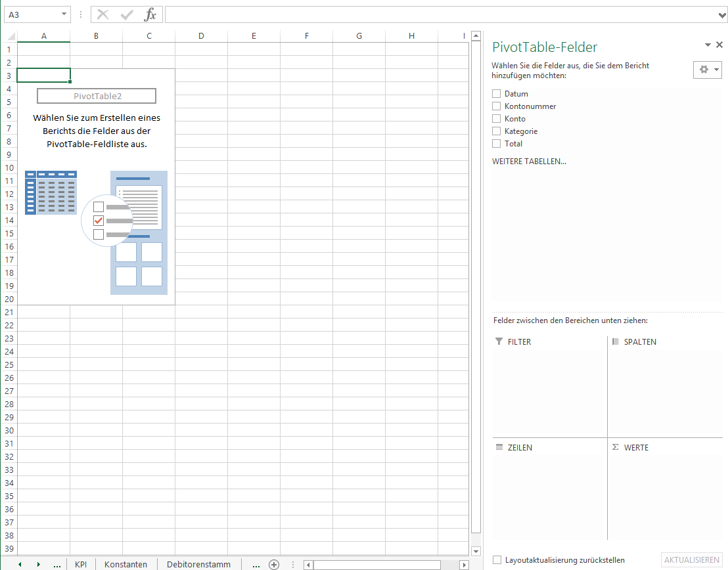Open the Debitorenstamm sheet tab
Image resolution: width=728 pixels, height=570 pixels.
[x=198, y=564]
